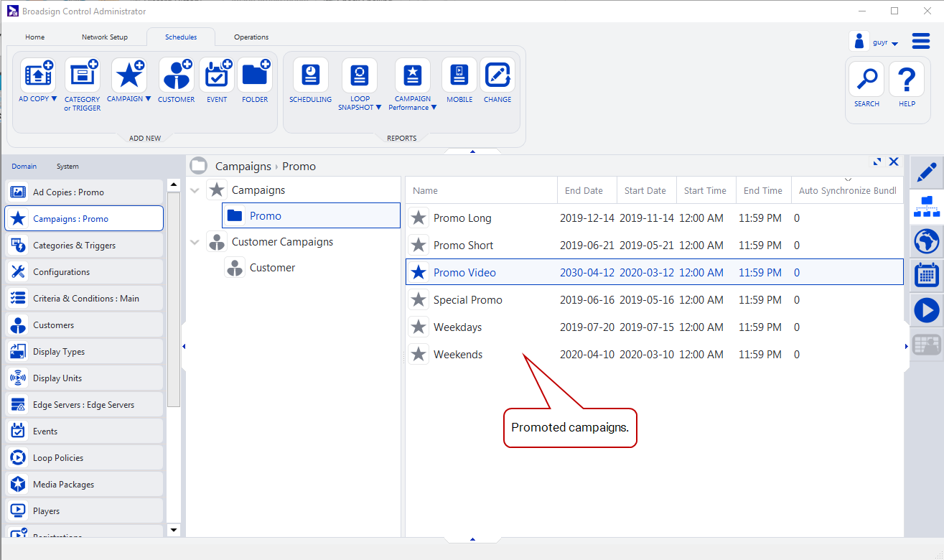Viewport: 944px width, 560px height.
Task: Create a new Event from ribbon
Action: coord(217,75)
